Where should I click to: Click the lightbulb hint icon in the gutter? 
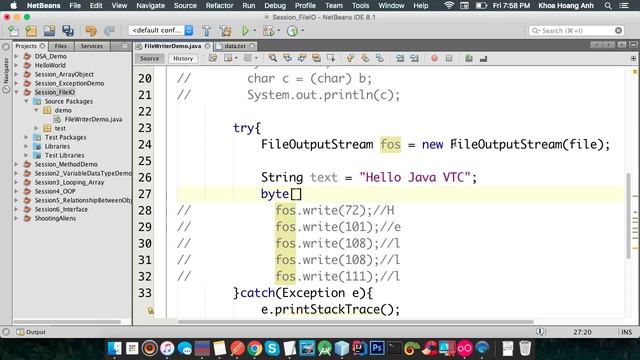(151, 311)
